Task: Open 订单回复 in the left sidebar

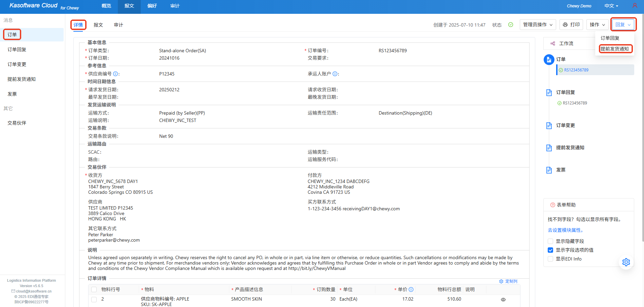Action: coord(17,50)
